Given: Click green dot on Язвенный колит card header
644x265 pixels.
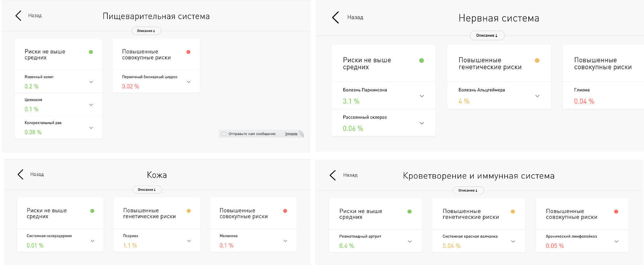Looking at the screenshot, I should tap(91, 52).
